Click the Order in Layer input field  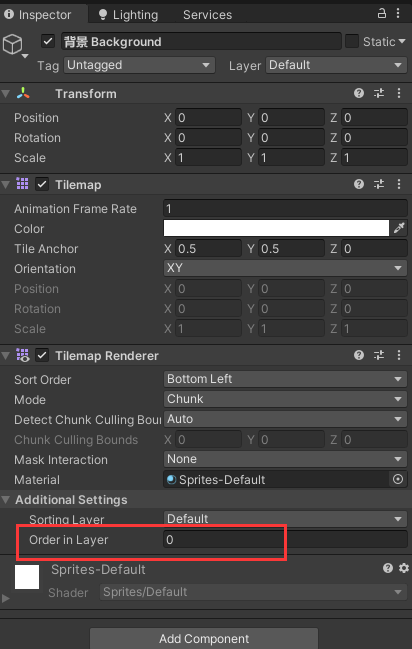click(x=285, y=539)
